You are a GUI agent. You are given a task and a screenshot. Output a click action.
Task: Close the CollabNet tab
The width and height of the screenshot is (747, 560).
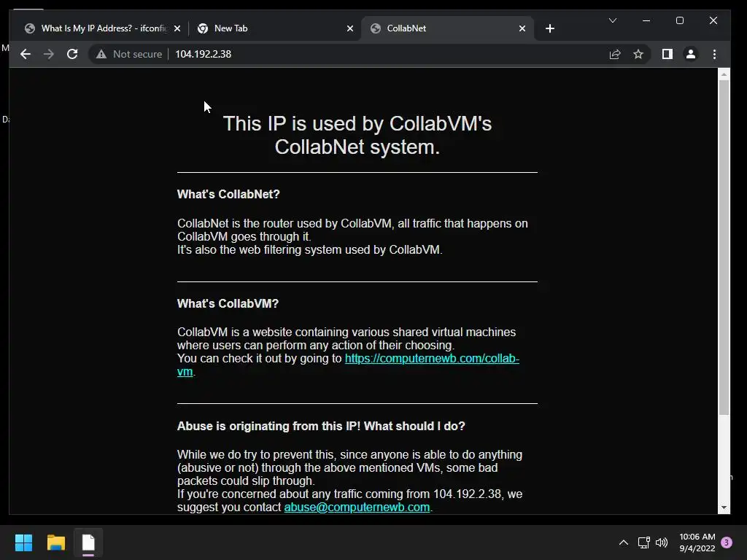point(522,28)
